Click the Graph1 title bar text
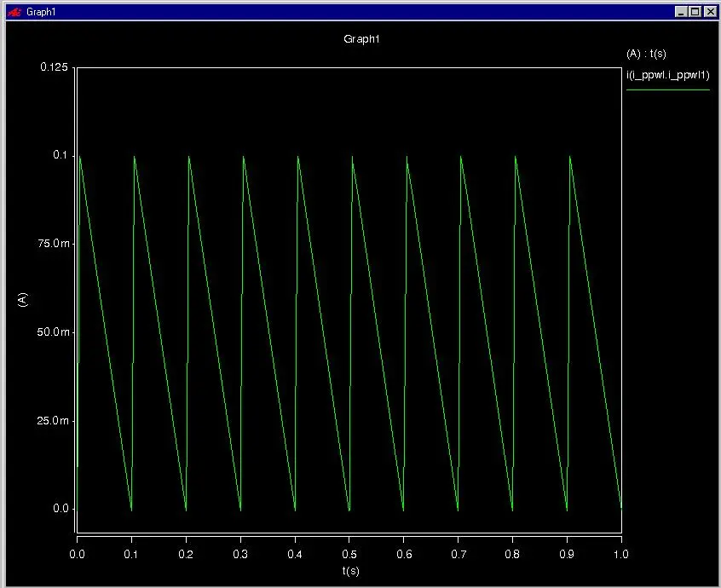This screenshot has height=588, width=721. tap(41, 12)
